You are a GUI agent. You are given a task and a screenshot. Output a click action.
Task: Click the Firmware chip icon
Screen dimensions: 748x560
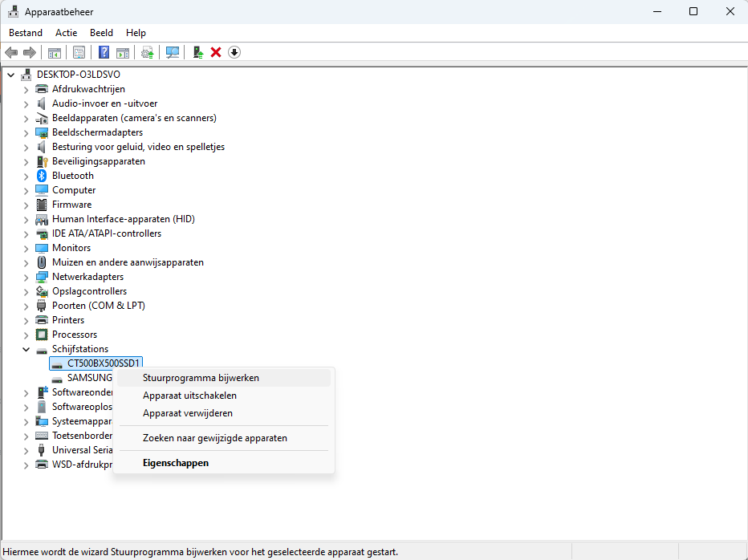pyautogui.click(x=42, y=205)
